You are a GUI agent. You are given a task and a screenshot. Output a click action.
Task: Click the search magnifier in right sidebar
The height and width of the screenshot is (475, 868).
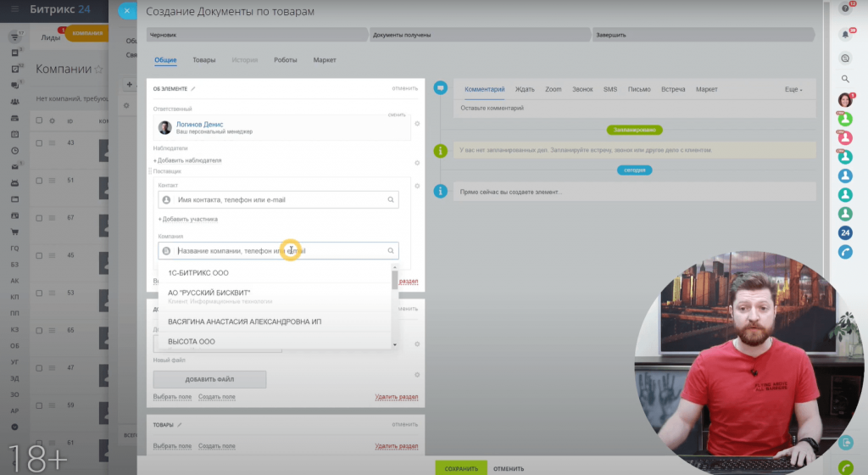[845, 79]
